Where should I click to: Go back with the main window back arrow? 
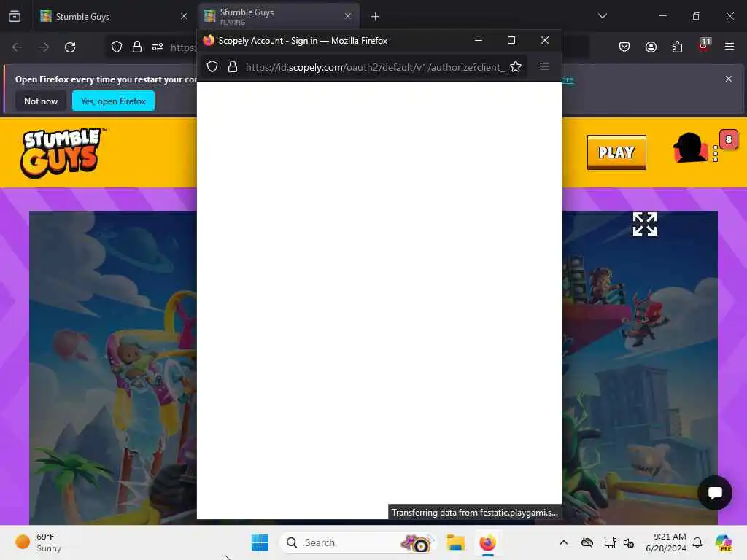[x=18, y=47]
